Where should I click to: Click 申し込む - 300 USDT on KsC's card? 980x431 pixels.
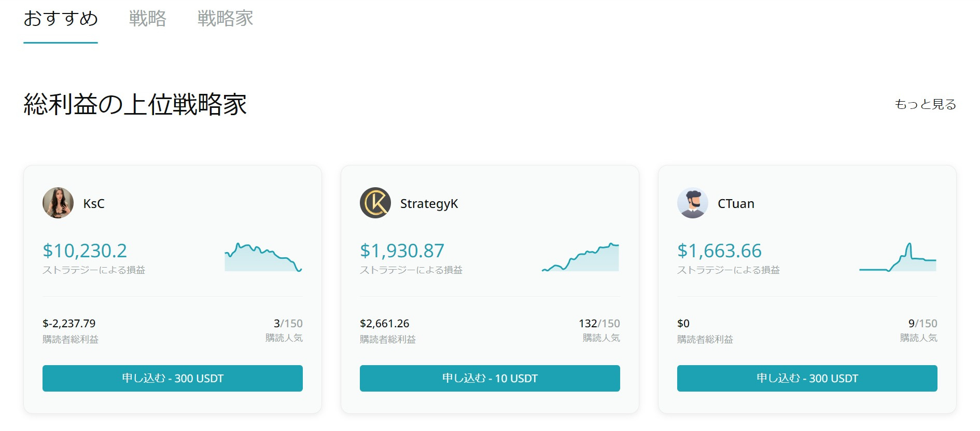[173, 378]
